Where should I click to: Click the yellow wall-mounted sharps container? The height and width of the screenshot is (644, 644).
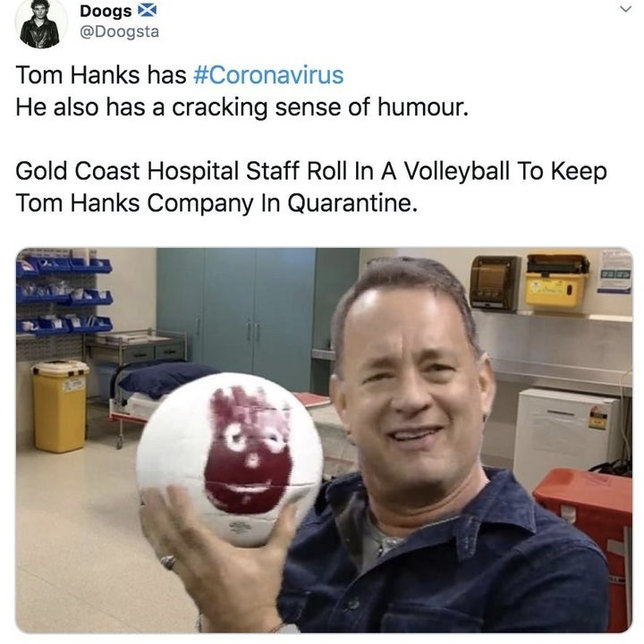[x=557, y=281]
